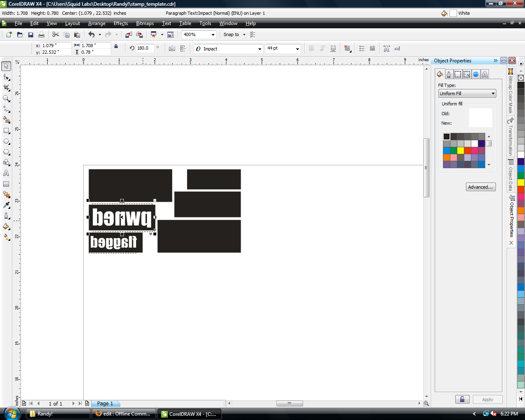Click the Windows Start button
525x420 pixels.
tap(11, 413)
